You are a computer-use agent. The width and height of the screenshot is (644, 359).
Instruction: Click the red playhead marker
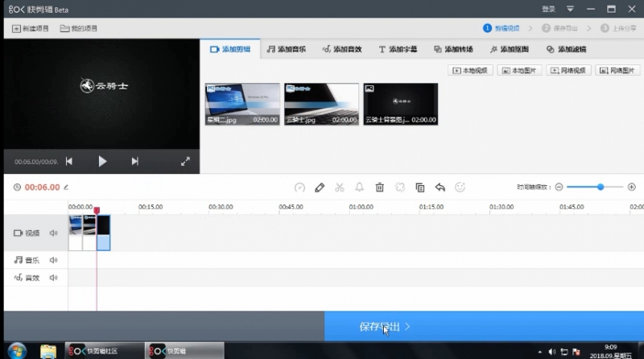point(97,210)
